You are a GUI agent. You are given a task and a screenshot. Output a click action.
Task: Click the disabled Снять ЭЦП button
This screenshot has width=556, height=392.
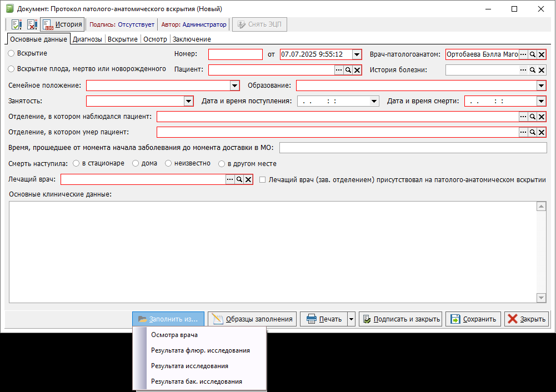click(x=259, y=24)
